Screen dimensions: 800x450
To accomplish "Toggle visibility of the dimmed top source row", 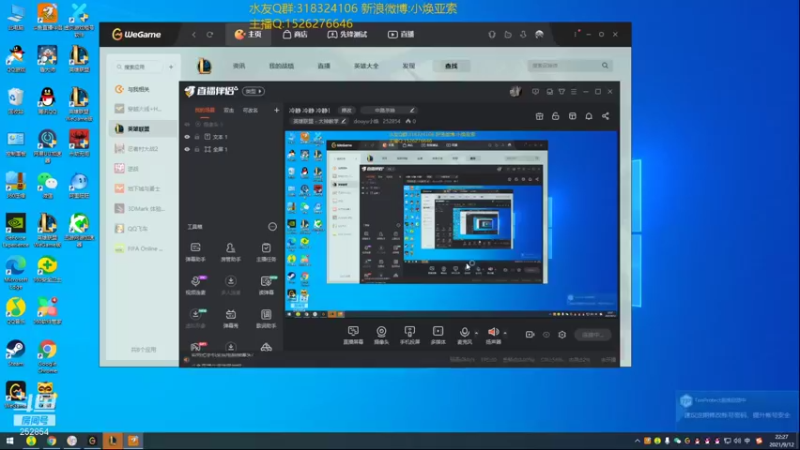I will point(187,124).
